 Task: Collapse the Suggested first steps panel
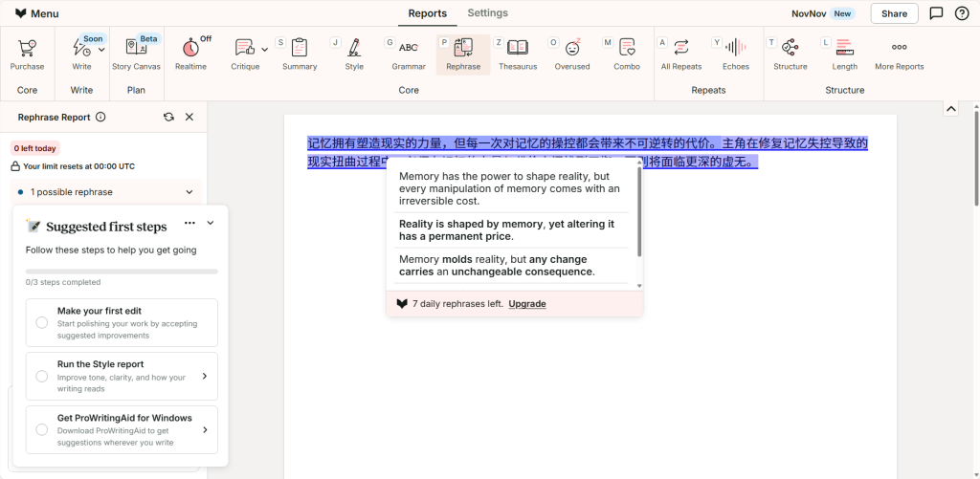[x=211, y=224]
